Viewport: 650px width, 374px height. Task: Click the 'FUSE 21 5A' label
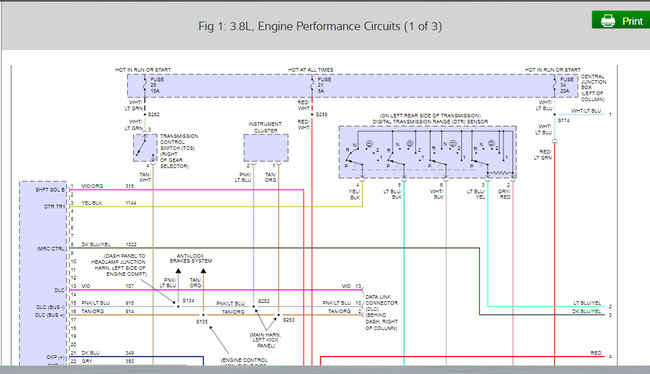click(324, 85)
